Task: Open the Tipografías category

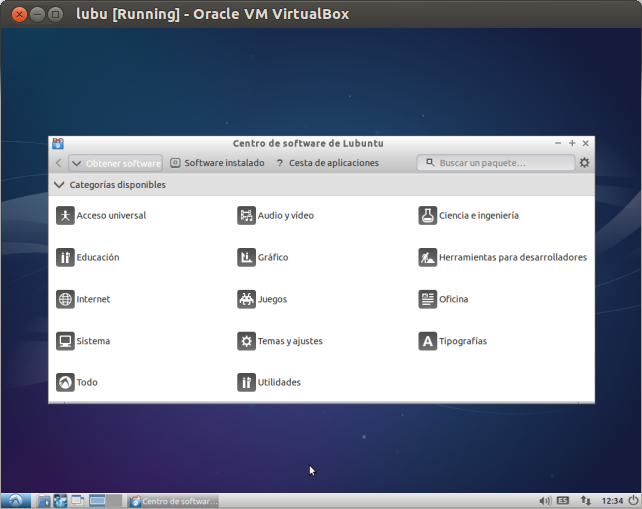Action: 462,341
